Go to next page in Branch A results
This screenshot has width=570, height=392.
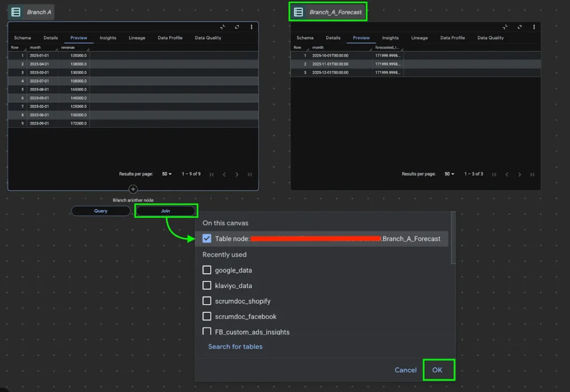[x=237, y=175]
